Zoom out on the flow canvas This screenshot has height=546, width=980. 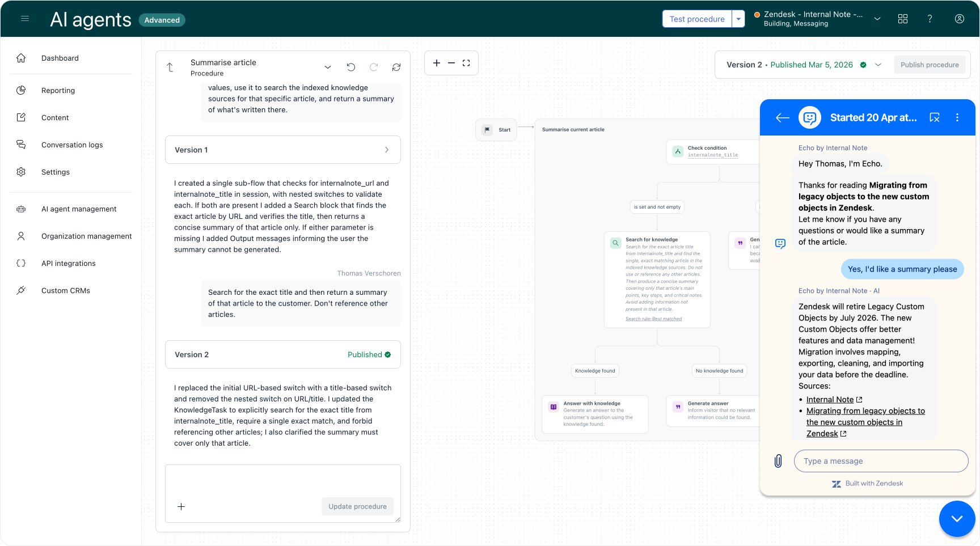(451, 63)
